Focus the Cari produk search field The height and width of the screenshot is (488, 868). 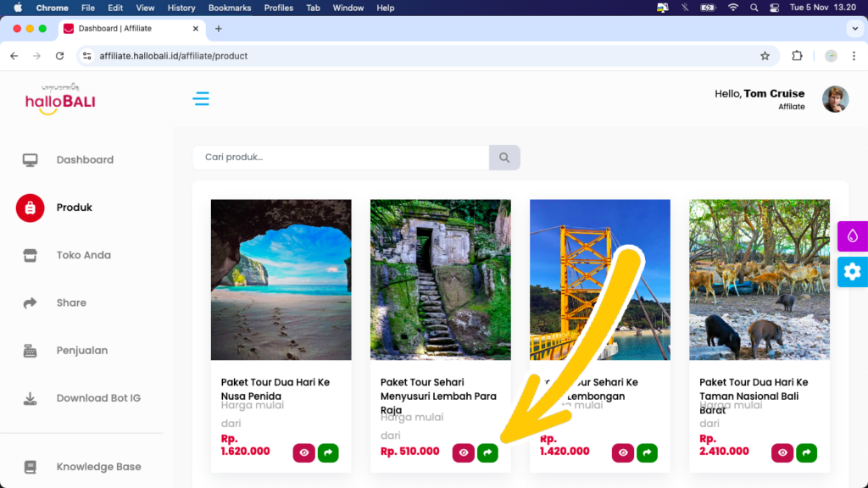click(341, 158)
